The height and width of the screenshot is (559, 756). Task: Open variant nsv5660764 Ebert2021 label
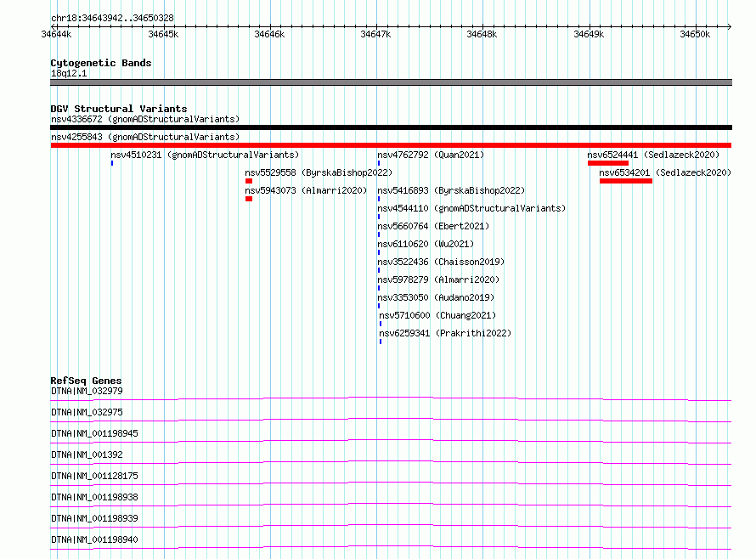(x=433, y=226)
